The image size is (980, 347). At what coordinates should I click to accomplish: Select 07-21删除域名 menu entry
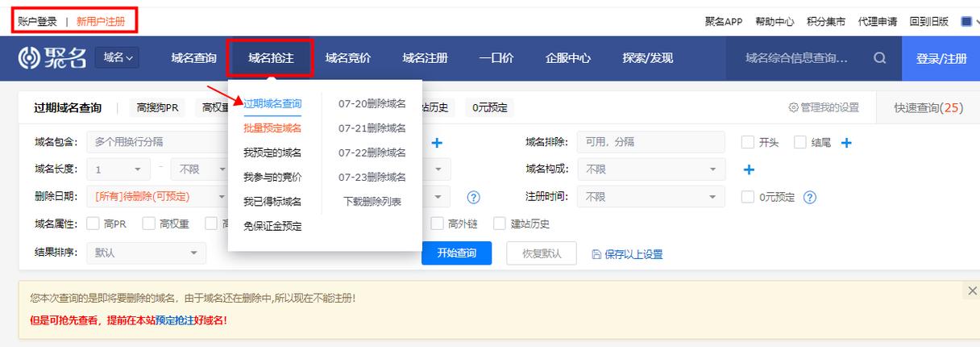(372, 128)
